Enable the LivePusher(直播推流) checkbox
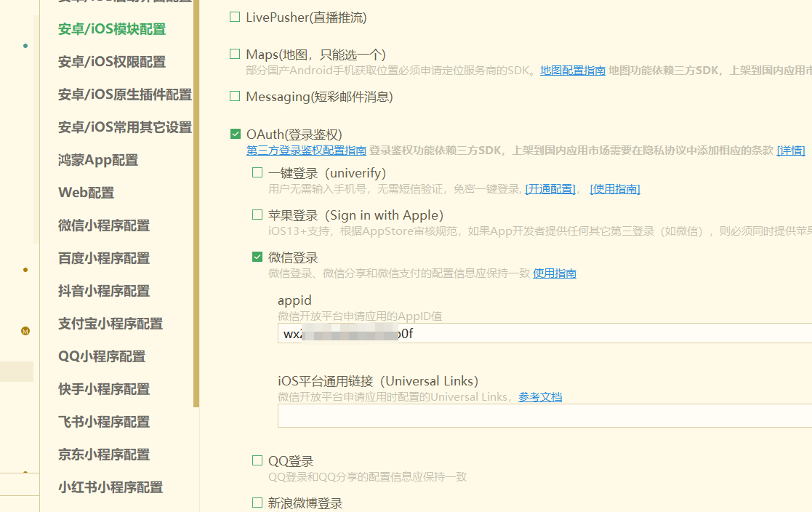Viewport: 812px width, 512px height. [x=235, y=17]
